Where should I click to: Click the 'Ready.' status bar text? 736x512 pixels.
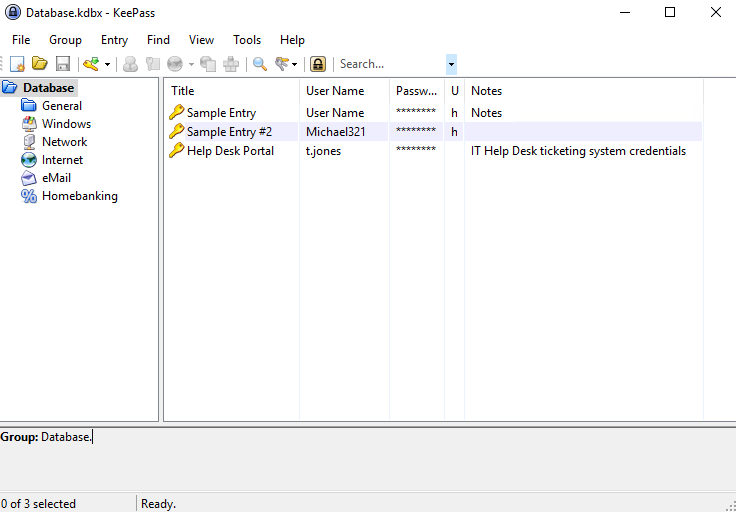coord(159,504)
